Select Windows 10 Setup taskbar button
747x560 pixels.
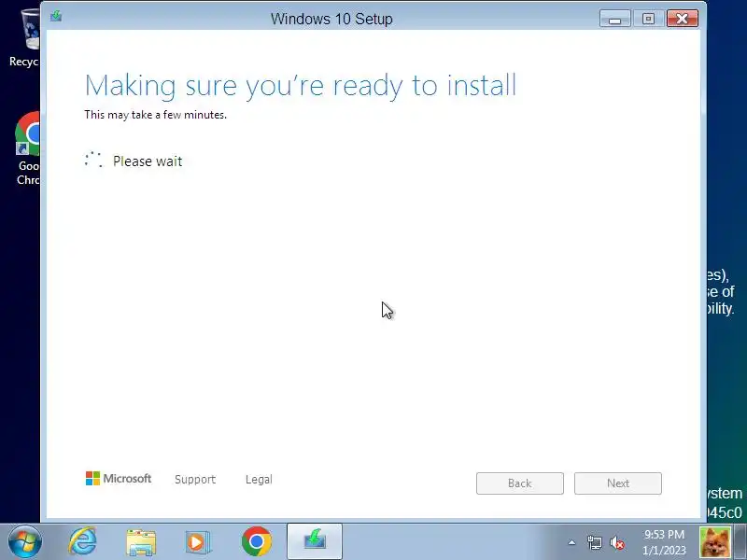(x=315, y=541)
